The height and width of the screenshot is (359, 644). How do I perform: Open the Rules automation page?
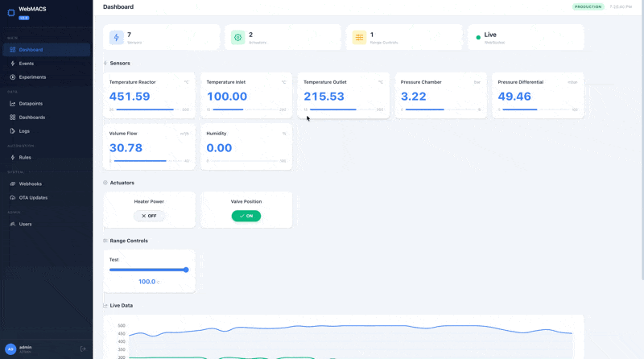click(47, 157)
